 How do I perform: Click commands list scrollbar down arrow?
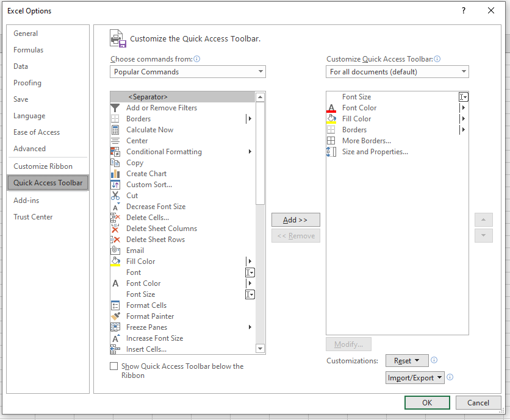click(x=260, y=349)
